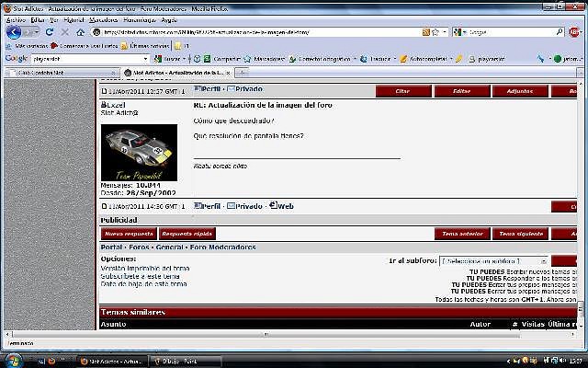Open the Google Toolbar Buscar button
The width and height of the screenshot is (588, 368).
pos(167,59)
